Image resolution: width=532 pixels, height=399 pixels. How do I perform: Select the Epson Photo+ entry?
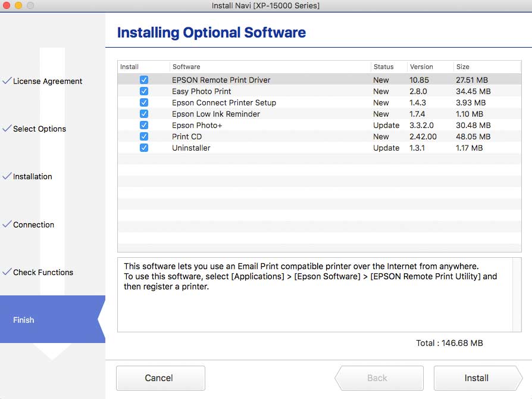pos(197,125)
